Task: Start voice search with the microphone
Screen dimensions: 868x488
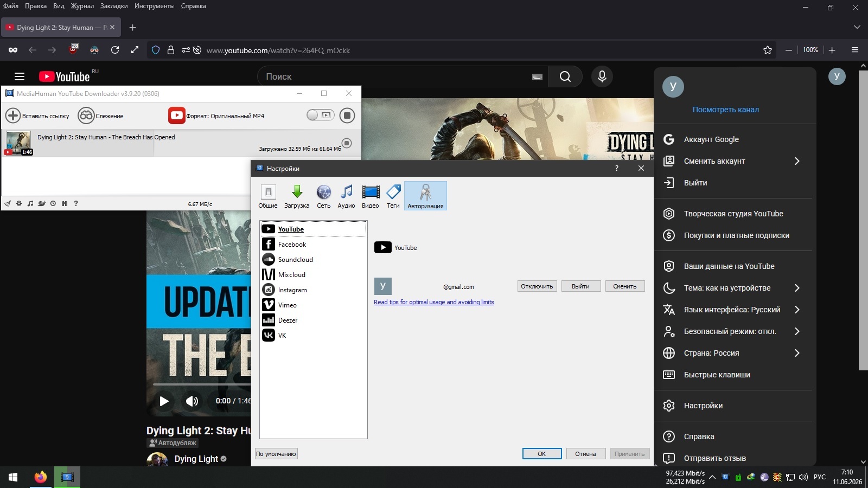Action: [x=602, y=76]
